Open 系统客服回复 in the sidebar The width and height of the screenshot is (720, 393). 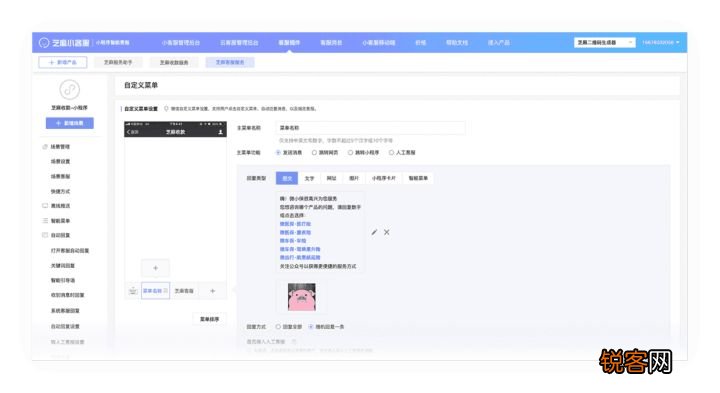click(x=65, y=311)
